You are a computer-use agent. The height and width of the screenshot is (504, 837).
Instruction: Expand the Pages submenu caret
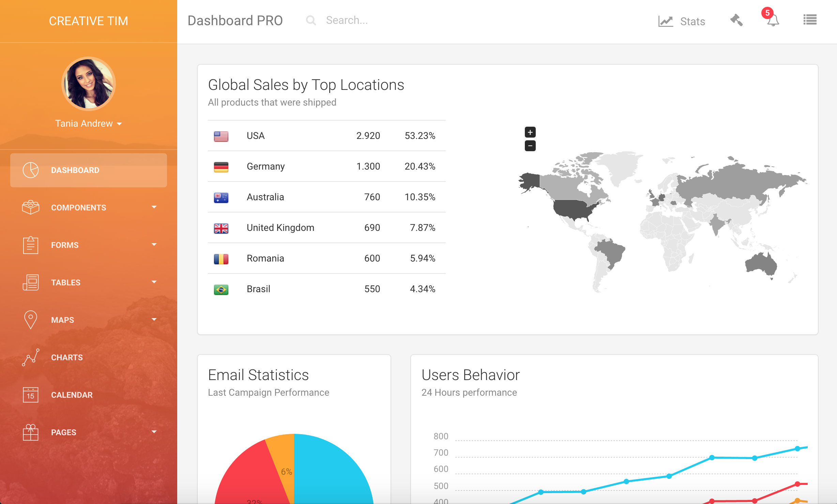pos(154,432)
